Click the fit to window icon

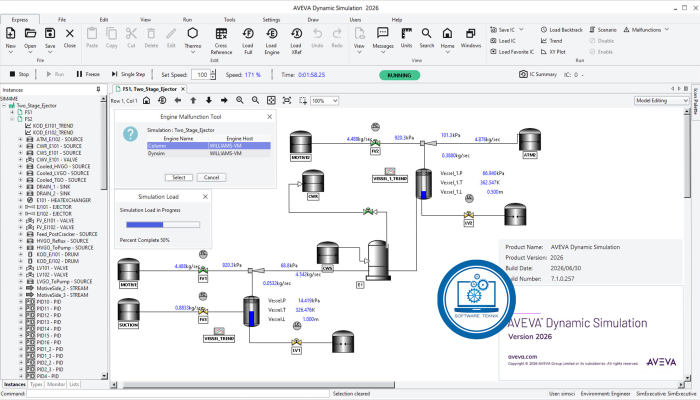(271, 100)
